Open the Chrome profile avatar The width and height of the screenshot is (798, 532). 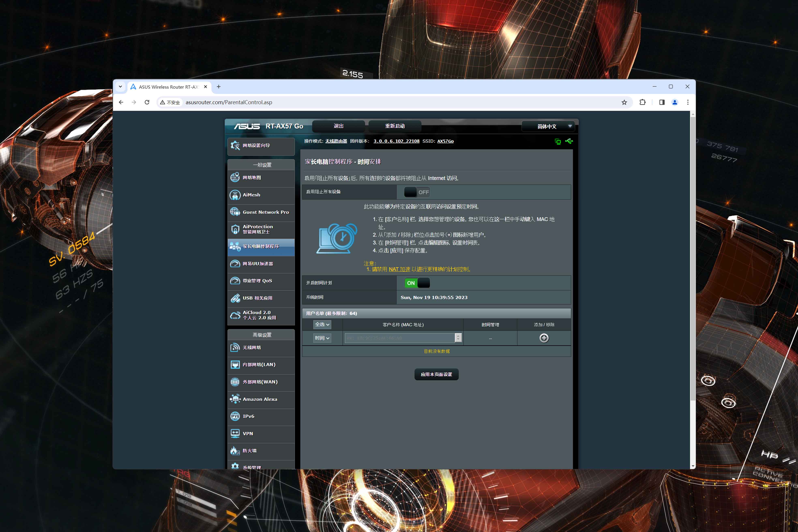(x=675, y=102)
